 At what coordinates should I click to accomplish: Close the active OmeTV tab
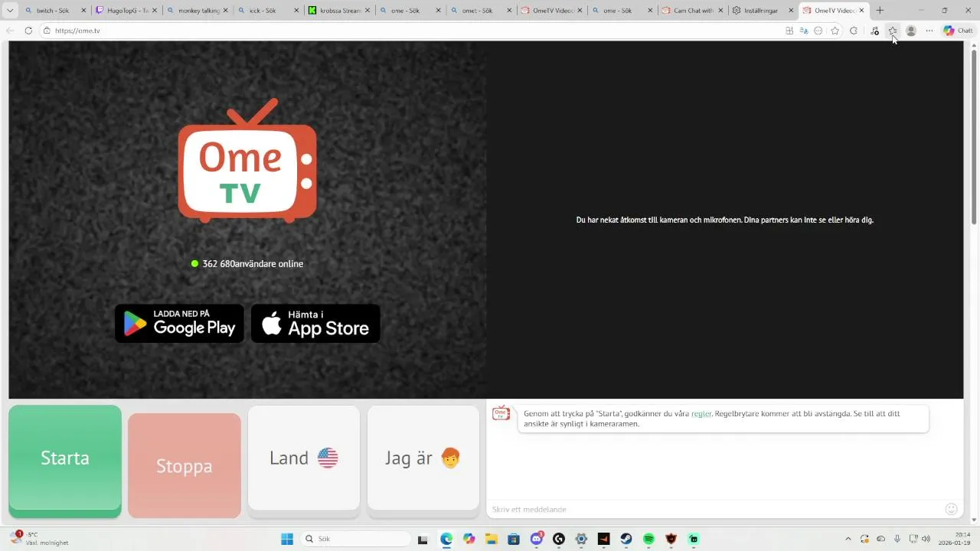862,11
